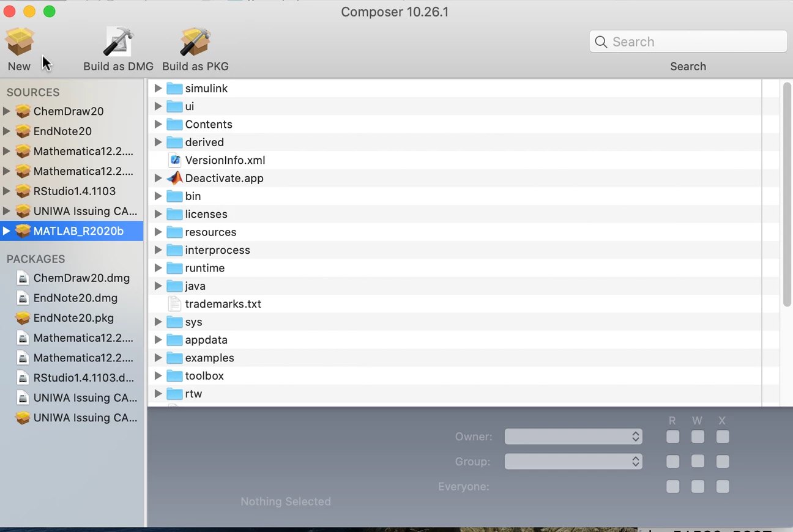Open the Group dropdown menu
Image resolution: width=793 pixels, height=532 pixels.
[573, 462]
